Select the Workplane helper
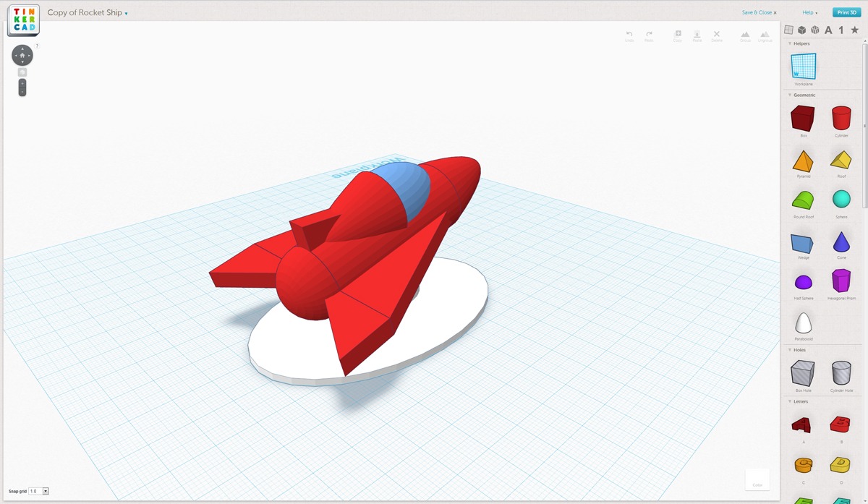868x504 pixels. (803, 67)
